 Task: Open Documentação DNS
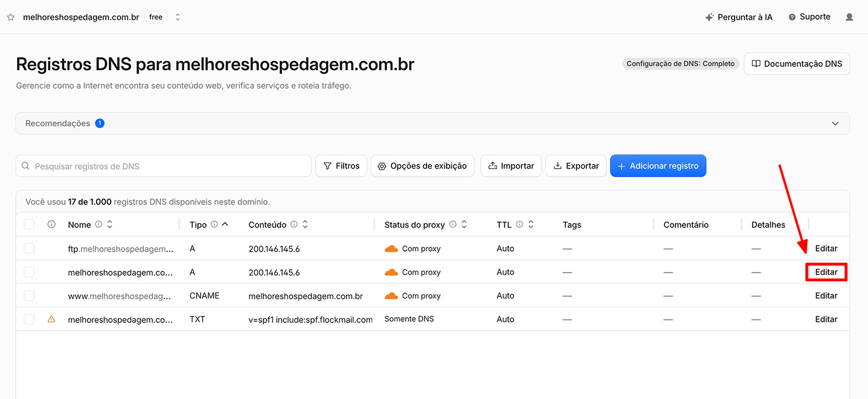pyautogui.click(x=797, y=64)
